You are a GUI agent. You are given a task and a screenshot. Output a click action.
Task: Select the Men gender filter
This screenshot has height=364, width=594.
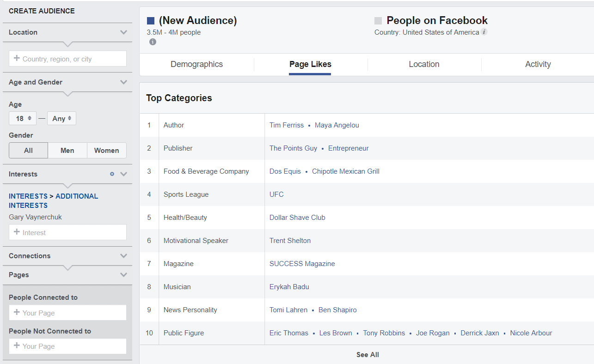pos(67,150)
